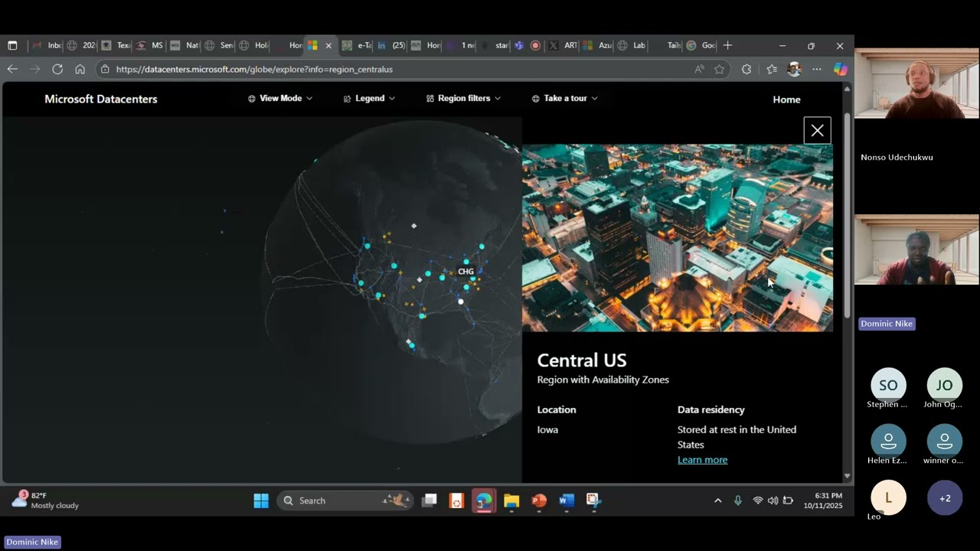
Task: Show hidden system tray icons
Action: (717, 500)
